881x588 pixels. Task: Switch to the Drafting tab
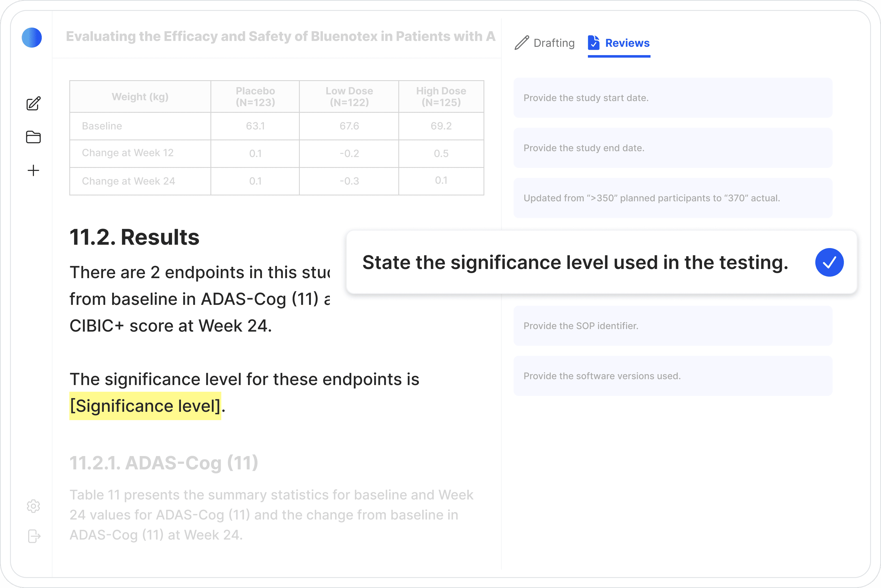tap(545, 43)
